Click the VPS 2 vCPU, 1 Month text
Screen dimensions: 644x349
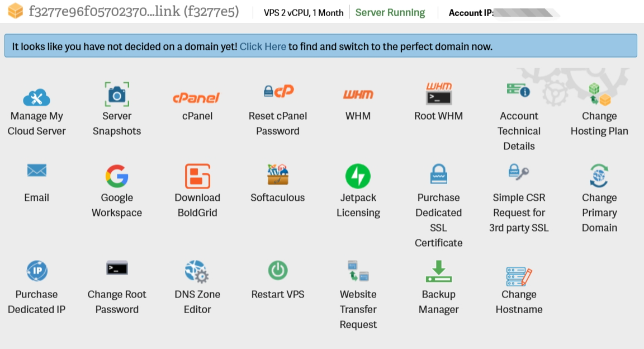pos(304,13)
